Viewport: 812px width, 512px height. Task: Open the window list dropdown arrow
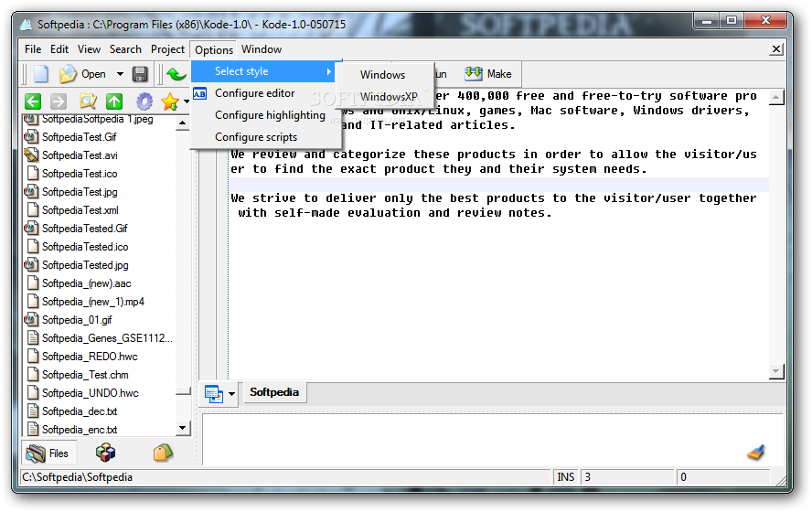231,394
